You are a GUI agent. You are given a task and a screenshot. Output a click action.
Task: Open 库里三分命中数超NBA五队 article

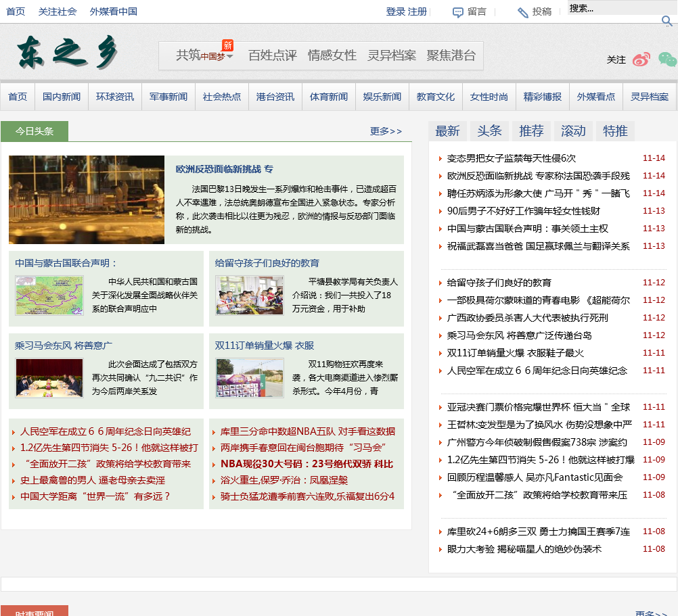(x=308, y=431)
